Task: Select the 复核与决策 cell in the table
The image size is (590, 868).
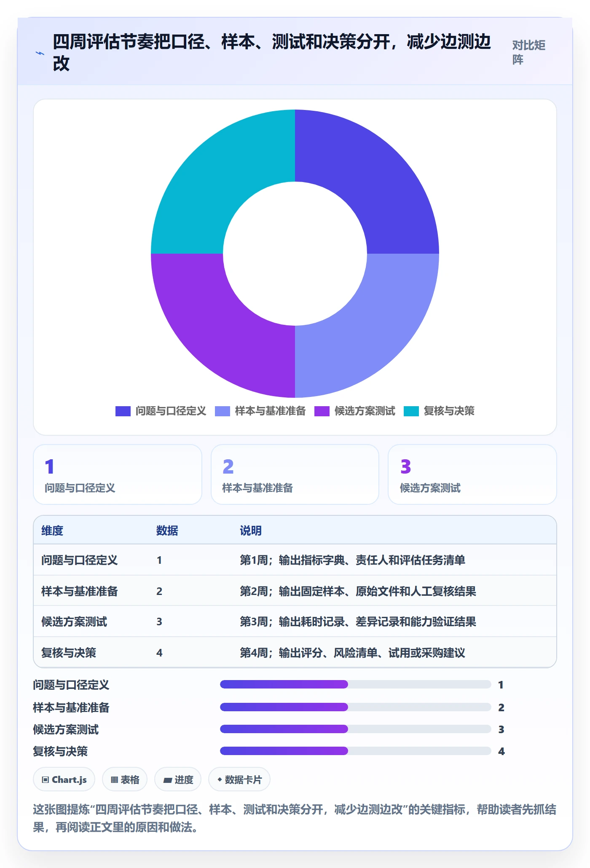Action: 69,653
